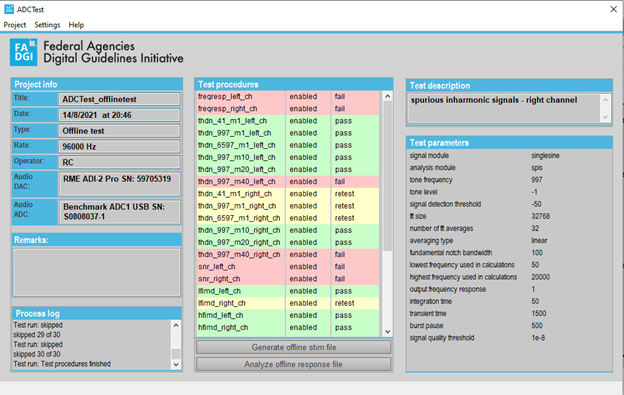This screenshot has height=395, width=624.
Task: Click the ADCTest title bar app icon
Action: pos(9,9)
